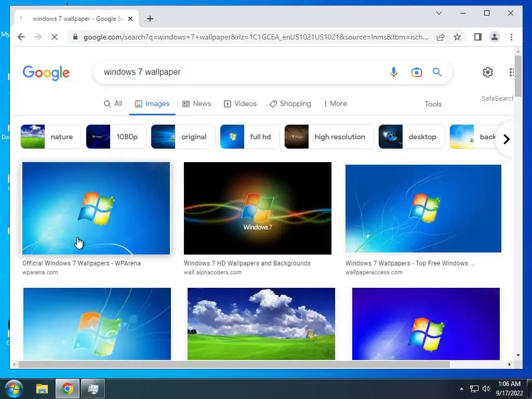Open Google apps grid
532x399 pixels.
tap(511, 72)
